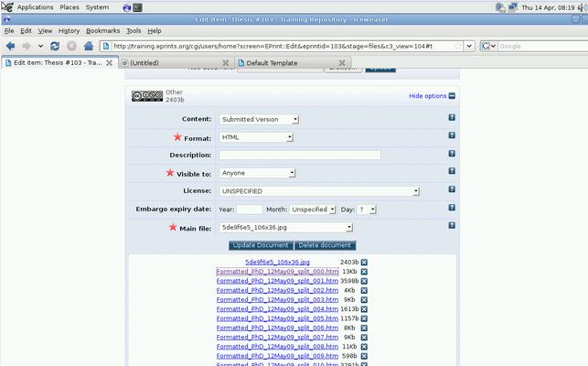The width and height of the screenshot is (588, 366).
Task: Open the Places menu in the top panel
Action: pyautogui.click(x=69, y=7)
